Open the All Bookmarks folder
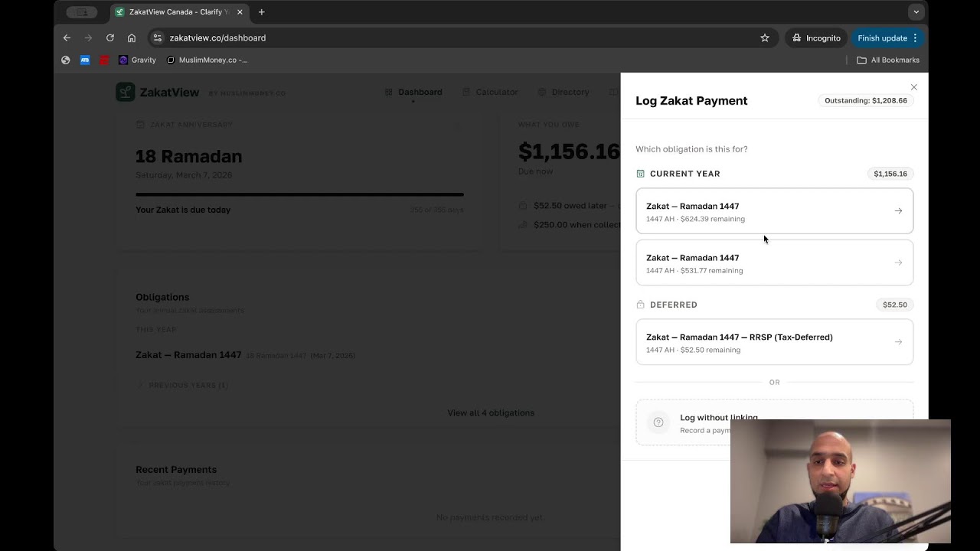 (x=888, y=60)
